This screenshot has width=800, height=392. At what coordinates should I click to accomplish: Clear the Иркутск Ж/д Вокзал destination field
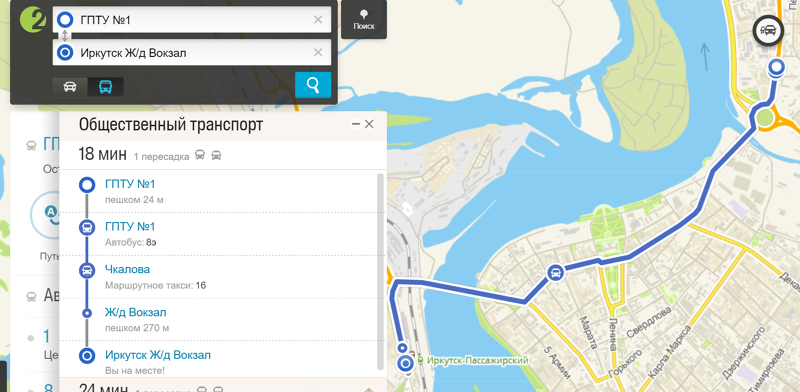318,53
